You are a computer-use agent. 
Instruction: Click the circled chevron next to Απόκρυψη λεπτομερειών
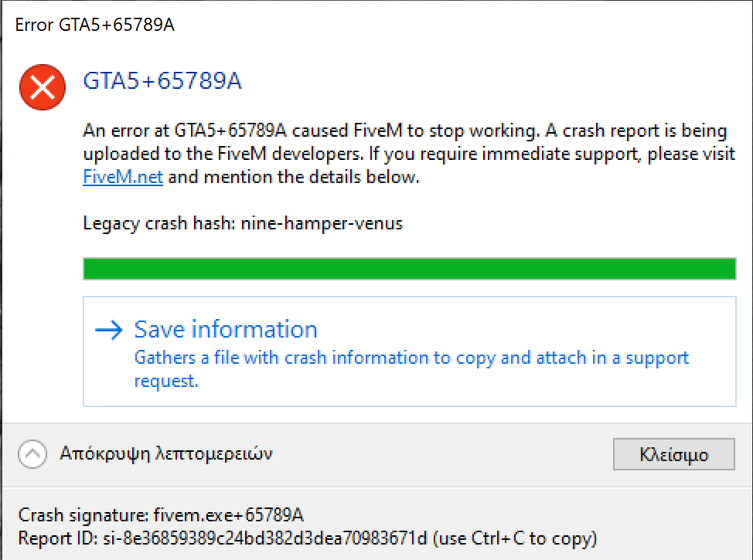[x=32, y=454]
